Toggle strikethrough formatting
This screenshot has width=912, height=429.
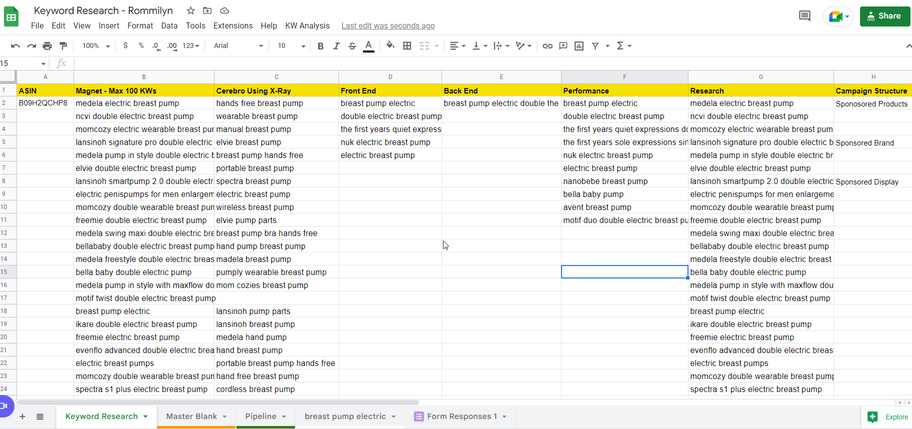point(352,46)
